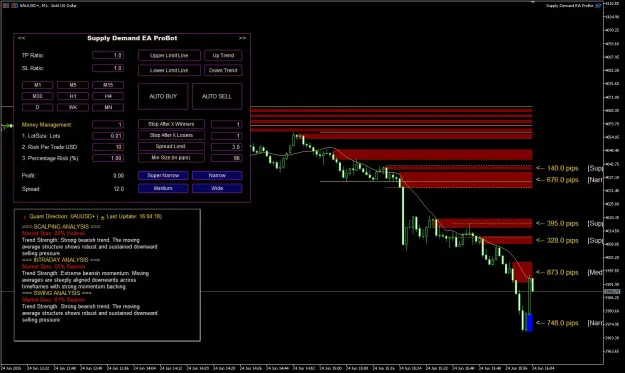Collapse panel with the << arrows
The image size is (625, 373).
[22, 38]
